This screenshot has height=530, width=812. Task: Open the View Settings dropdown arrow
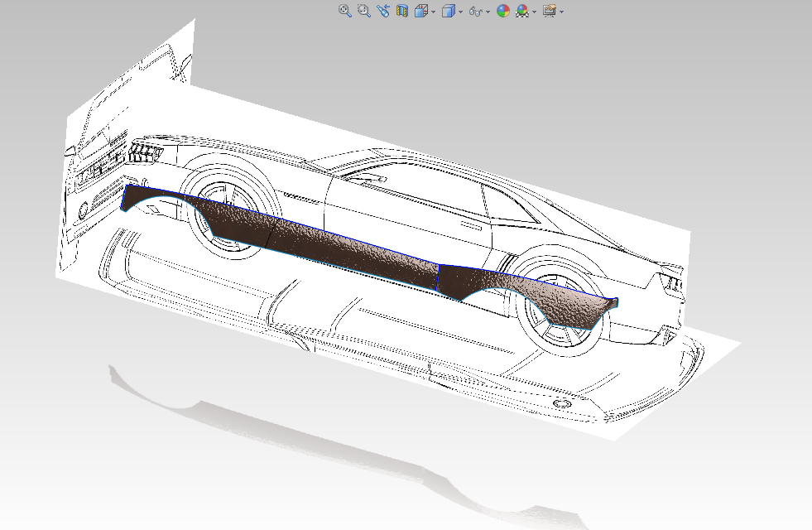[561, 12]
